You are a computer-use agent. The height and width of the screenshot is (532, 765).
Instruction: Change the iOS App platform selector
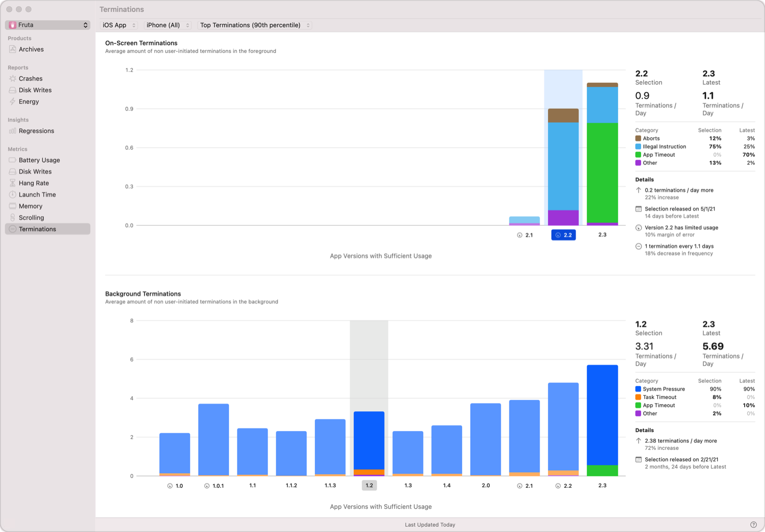(118, 24)
